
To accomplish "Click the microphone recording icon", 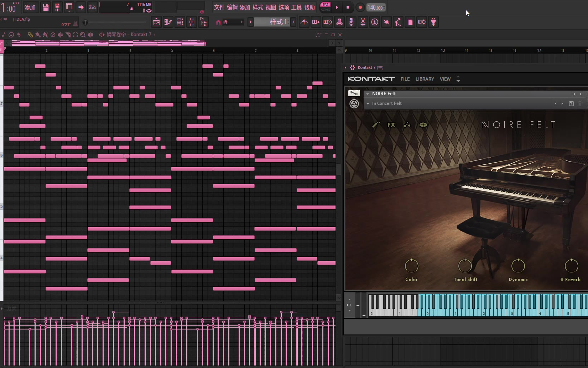I will (351, 22).
